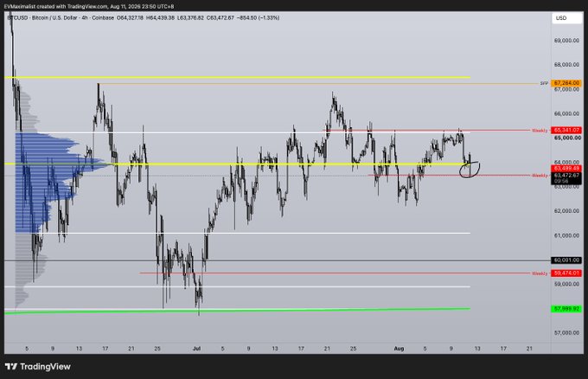Screen dimensions: 588x379
Task: Click the 57,000.00 price axis value
Action: [566, 332]
